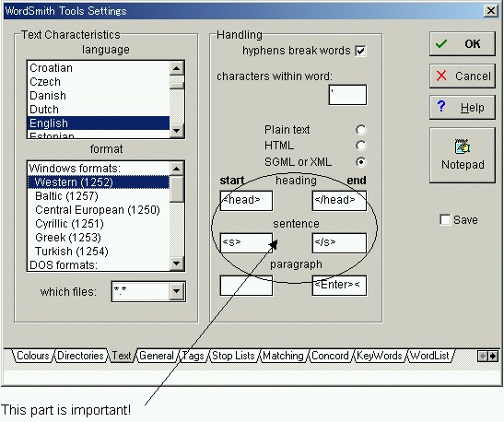This screenshot has width=504, height=422.
Task: Click the sentence start field <s>
Action: [x=247, y=243]
